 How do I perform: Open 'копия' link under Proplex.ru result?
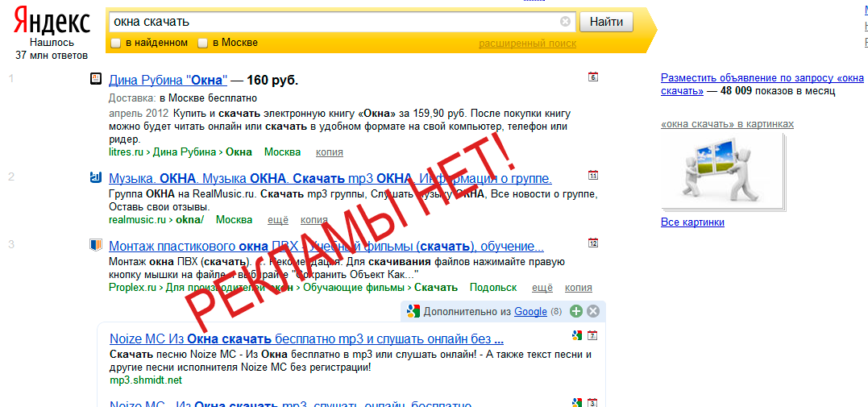(579, 288)
